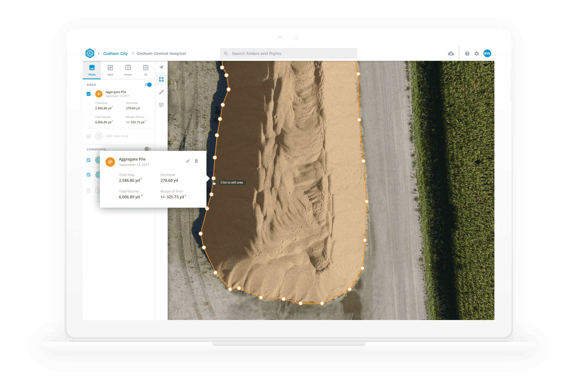Select the comment annotation tool
This screenshot has width=578, height=392.
point(161,105)
